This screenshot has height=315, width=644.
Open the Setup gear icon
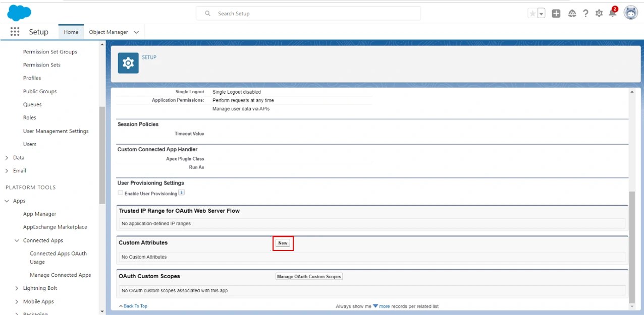click(x=599, y=13)
